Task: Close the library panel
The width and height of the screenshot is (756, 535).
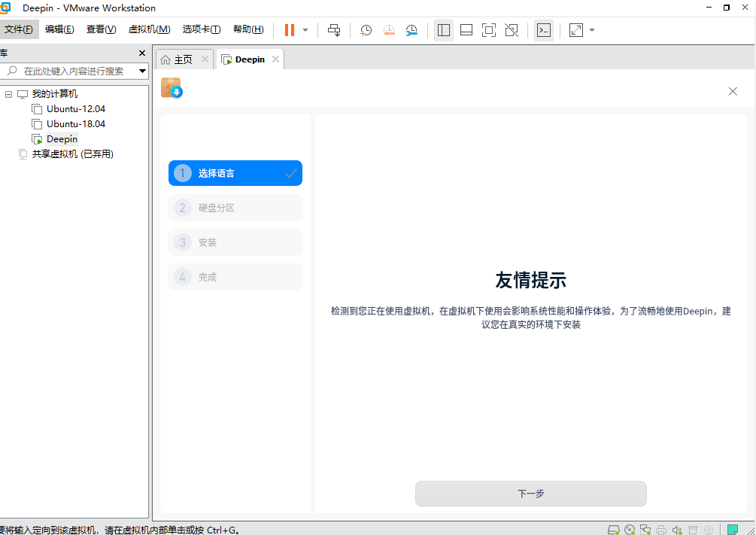Action: click(x=141, y=53)
